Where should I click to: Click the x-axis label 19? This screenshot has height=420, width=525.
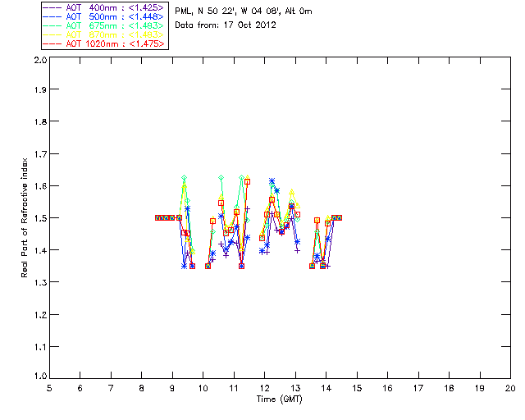click(x=480, y=388)
